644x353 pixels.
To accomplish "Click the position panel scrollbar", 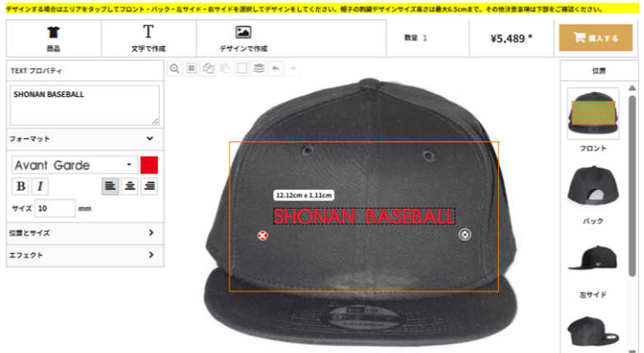I will [632, 184].
